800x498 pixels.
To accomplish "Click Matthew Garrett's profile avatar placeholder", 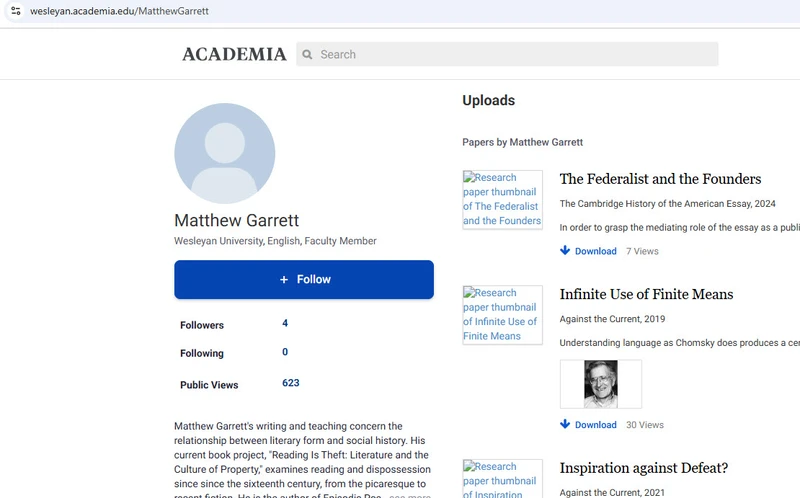I will pos(224,154).
